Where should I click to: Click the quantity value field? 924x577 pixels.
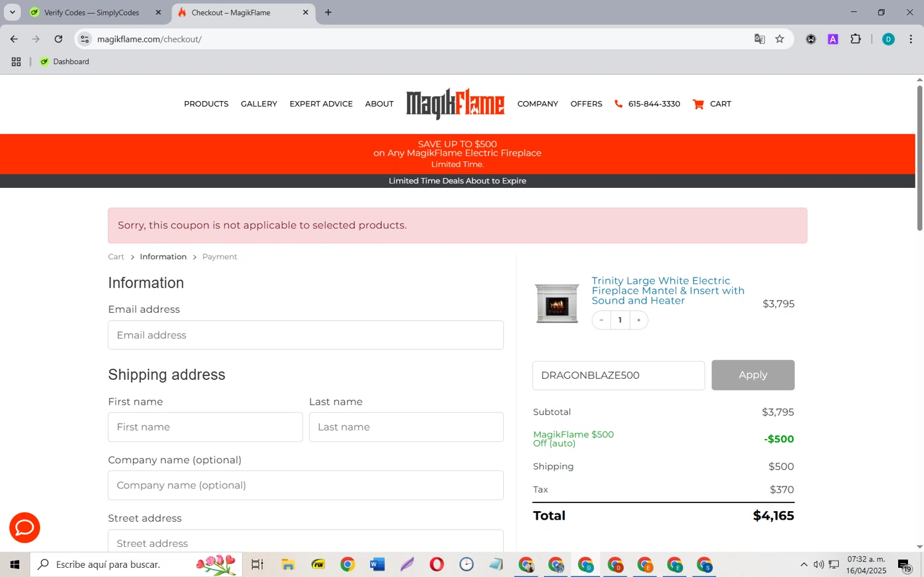pos(620,320)
